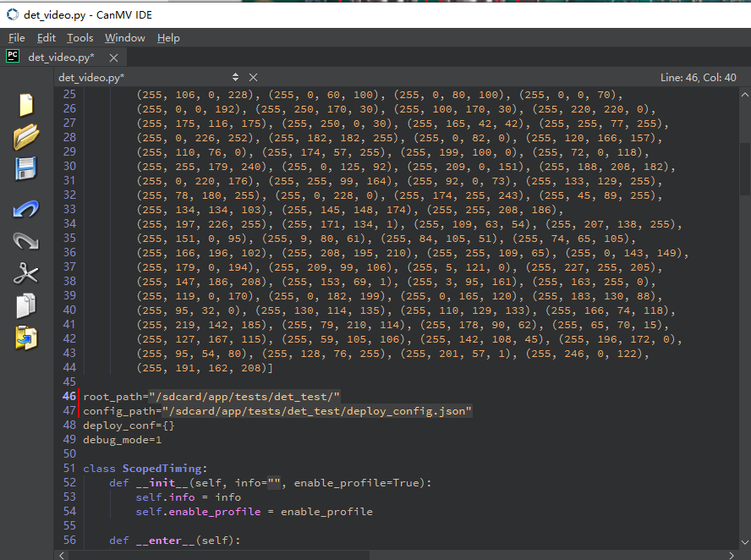Open the File menu
Viewport: 751px width, 560px height.
[x=17, y=38]
